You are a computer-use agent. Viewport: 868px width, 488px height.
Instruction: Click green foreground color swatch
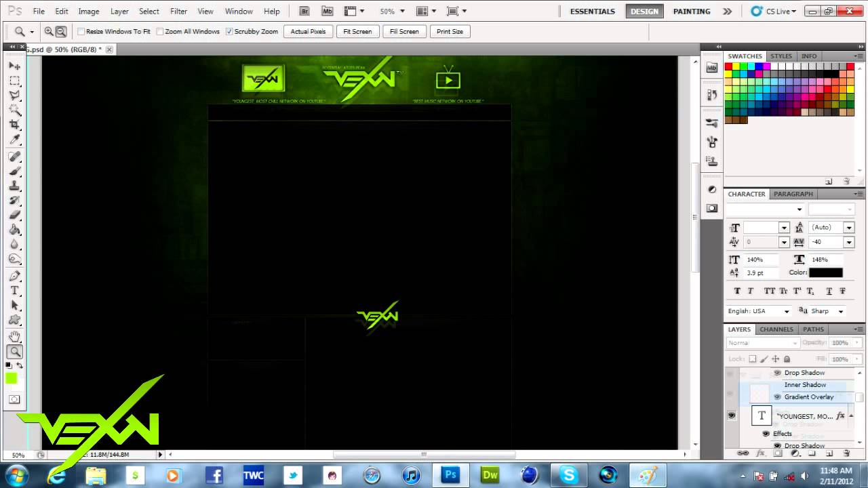click(x=12, y=378)
